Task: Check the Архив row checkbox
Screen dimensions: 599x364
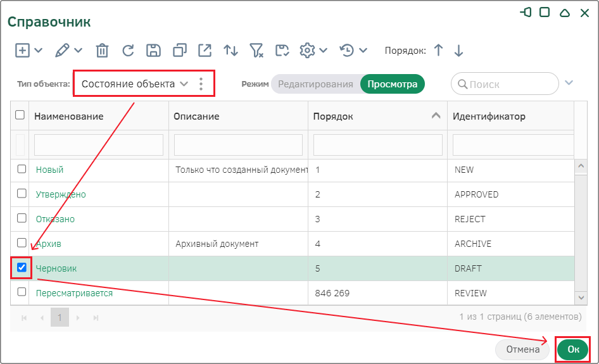Action: [22, 242]
